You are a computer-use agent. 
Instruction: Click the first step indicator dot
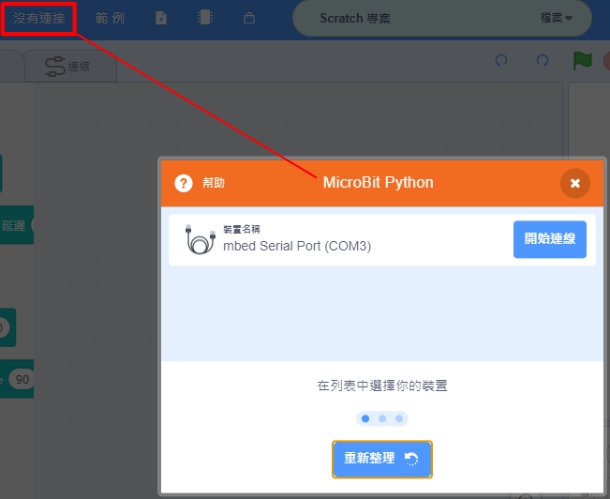[x=365, y=418]
